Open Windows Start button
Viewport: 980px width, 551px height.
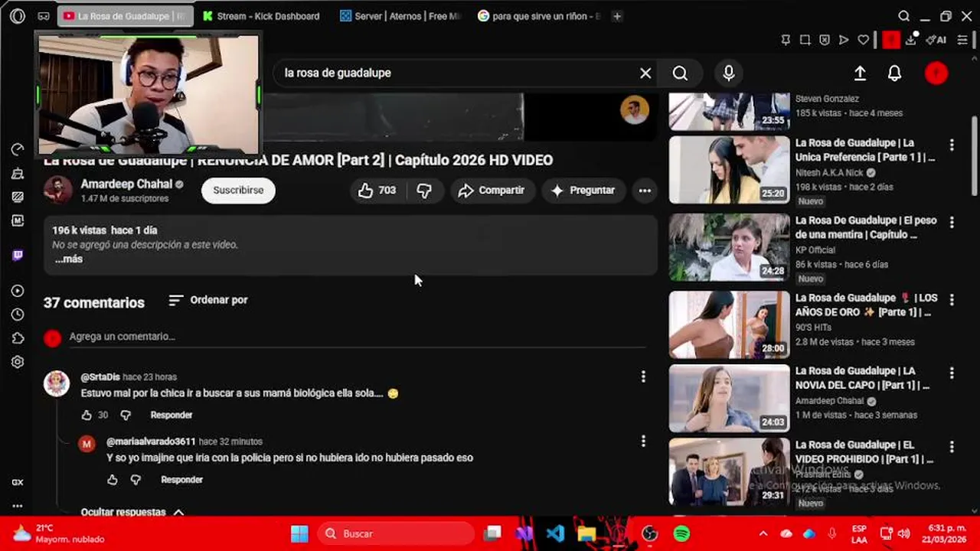299,533
